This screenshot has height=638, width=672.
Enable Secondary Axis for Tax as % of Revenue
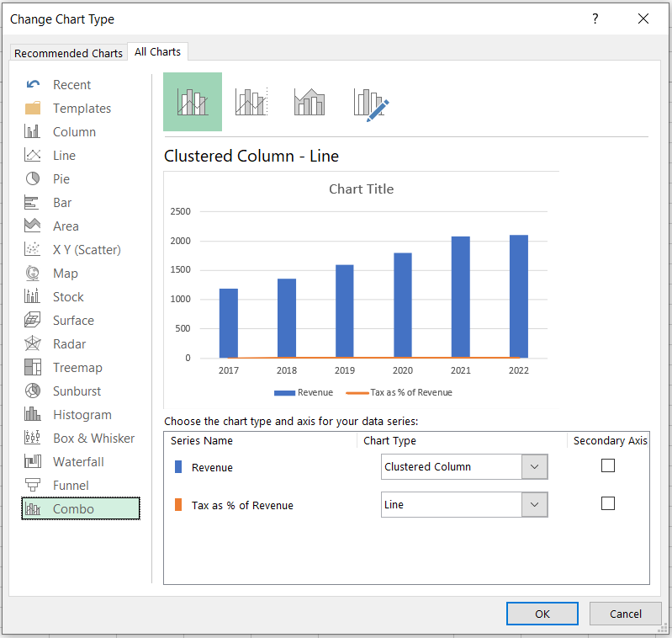pyautogui.click(x=608, y=504)
